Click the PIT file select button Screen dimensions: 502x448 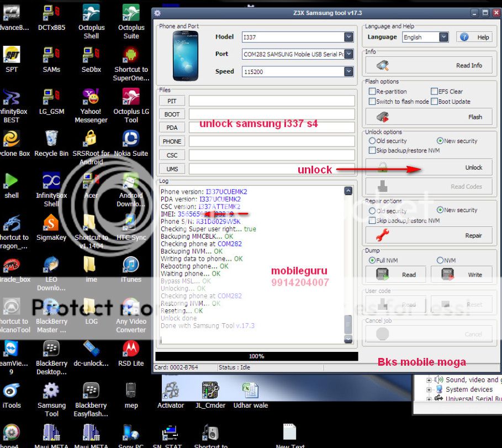[x=172, y=101]
